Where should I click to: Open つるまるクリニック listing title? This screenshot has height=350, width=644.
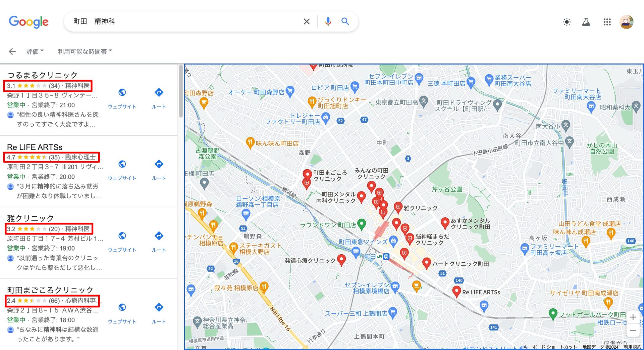(42, 75)
